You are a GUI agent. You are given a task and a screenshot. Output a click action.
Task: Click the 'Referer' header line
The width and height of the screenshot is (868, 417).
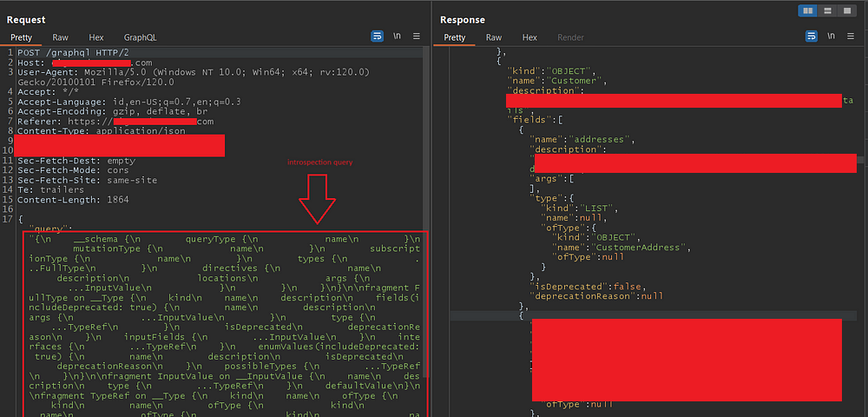[x=115, y=122]
